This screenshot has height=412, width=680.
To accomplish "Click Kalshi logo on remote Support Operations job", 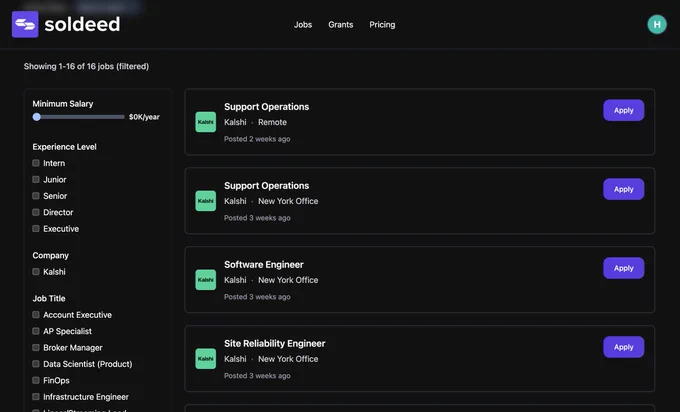I will click(x=206, y=122).
